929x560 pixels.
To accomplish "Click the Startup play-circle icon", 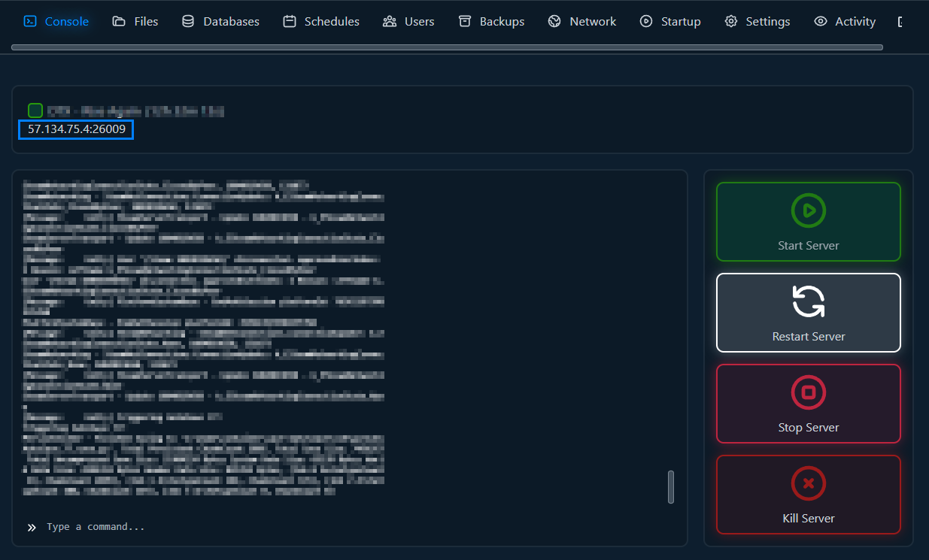I will coord(646,22).
